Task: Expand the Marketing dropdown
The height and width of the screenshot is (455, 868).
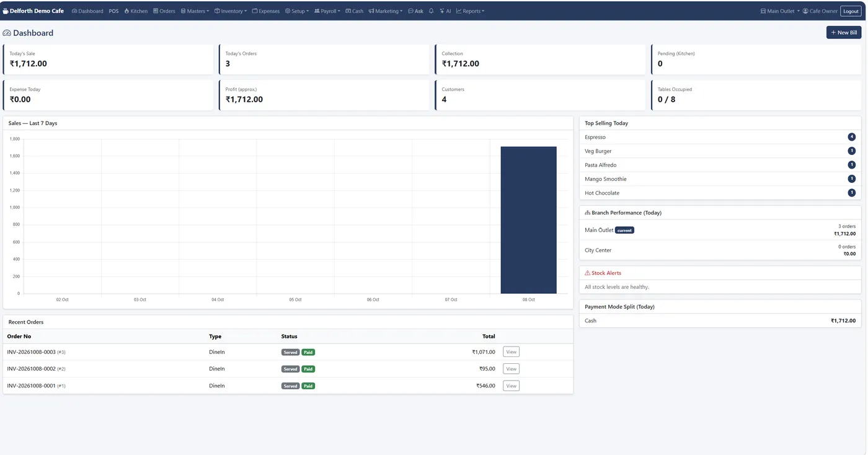Action: [386, 11]
